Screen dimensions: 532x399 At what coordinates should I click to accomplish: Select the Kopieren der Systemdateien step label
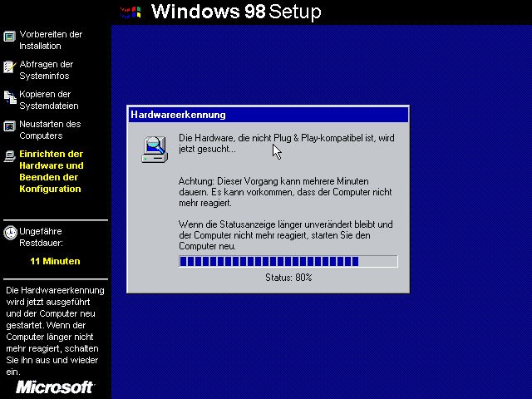pyautogui.click(x=49, y=100)
